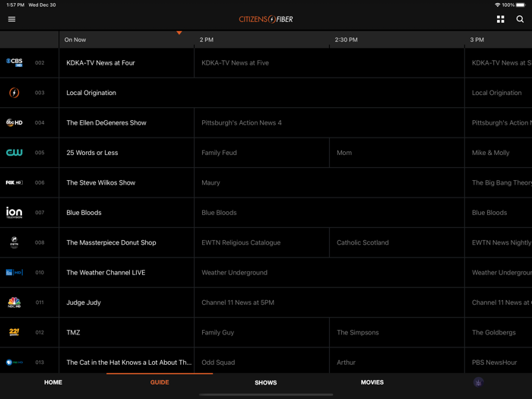Open Blue Bloods on now
Viewport: 532px width, 399px height.
pos(127,212)
